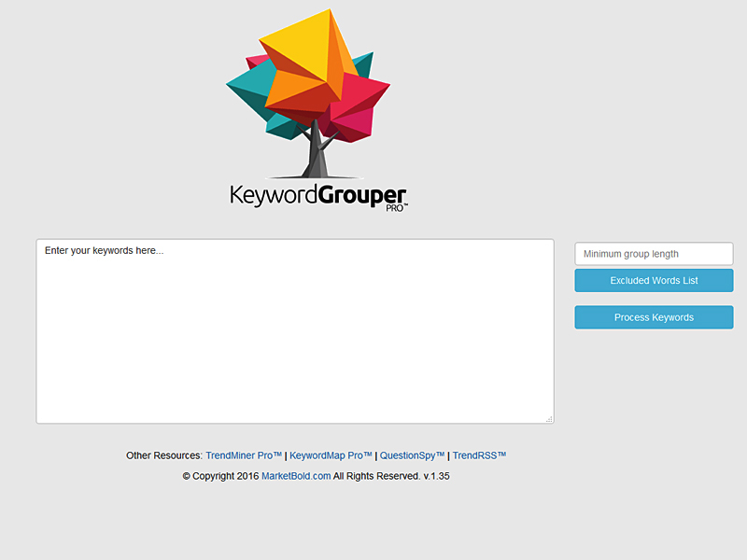Screen dimensions: 747x560
Task: Visit the QuestionSpy link
Action: pyautogui.click(x=412, y=455)
